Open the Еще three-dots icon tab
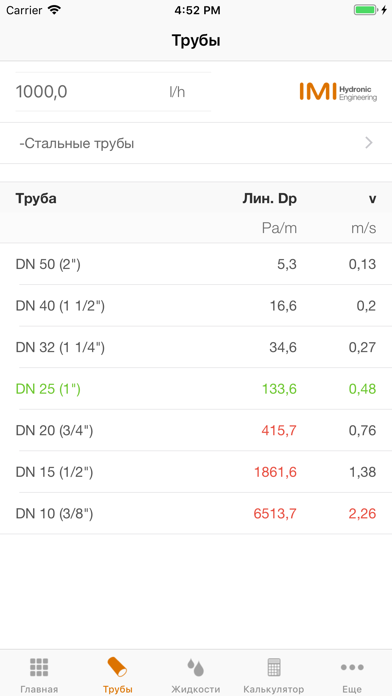Screen dimensions: 392x696 pyautogui.click(x=352, y=667)
